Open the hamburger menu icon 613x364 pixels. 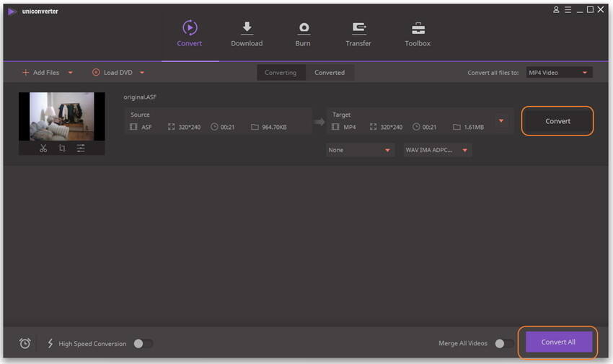(x=568, y=10)
